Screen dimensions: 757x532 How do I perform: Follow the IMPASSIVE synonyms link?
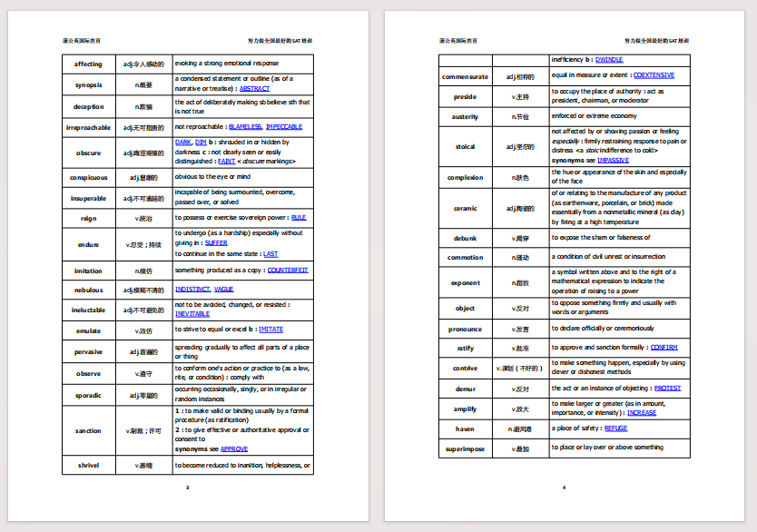click(x=613, y=160)
